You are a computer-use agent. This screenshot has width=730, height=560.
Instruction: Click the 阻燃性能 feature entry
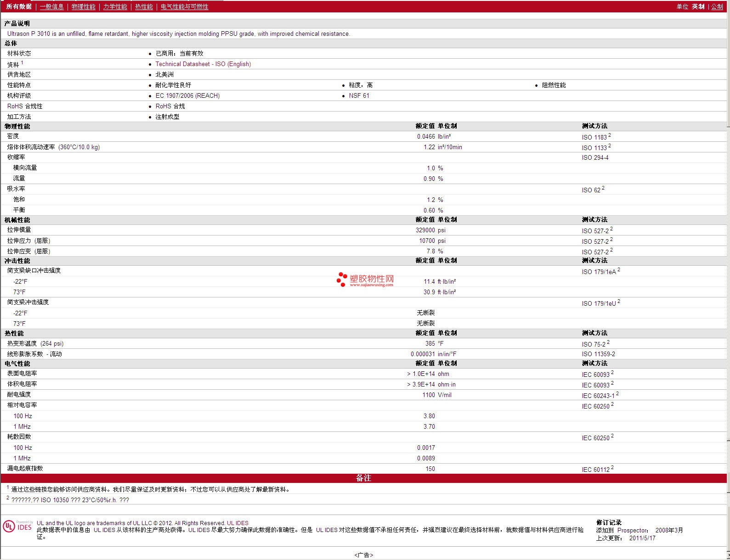tap(554, 85)
